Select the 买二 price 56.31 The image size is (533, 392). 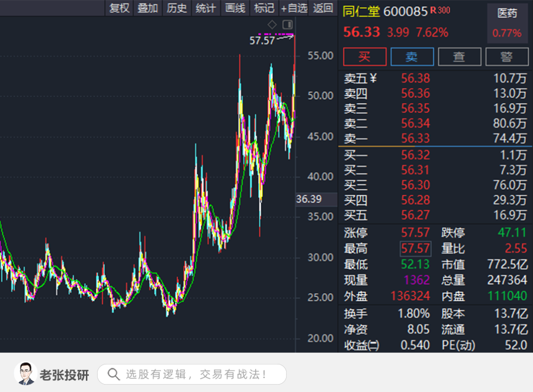point(416,170)
